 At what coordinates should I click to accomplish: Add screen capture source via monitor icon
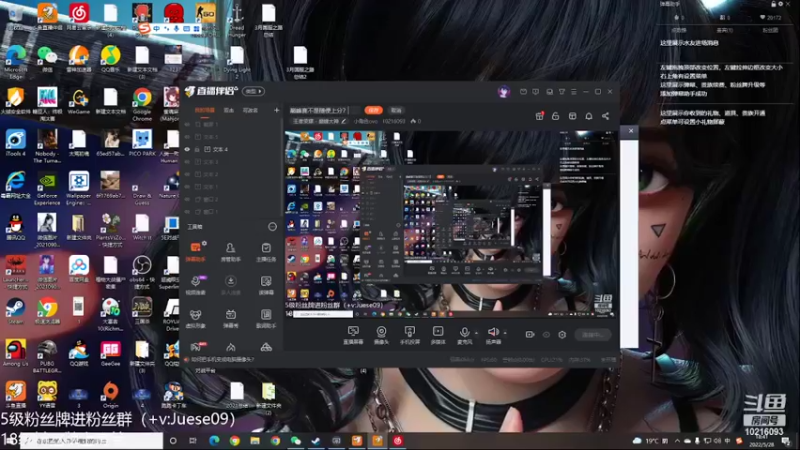click(x=353, y=335)
